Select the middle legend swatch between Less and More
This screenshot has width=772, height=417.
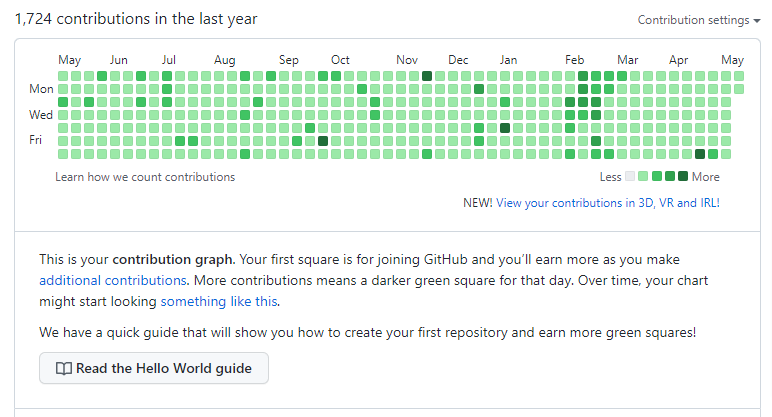click(656, 176)
